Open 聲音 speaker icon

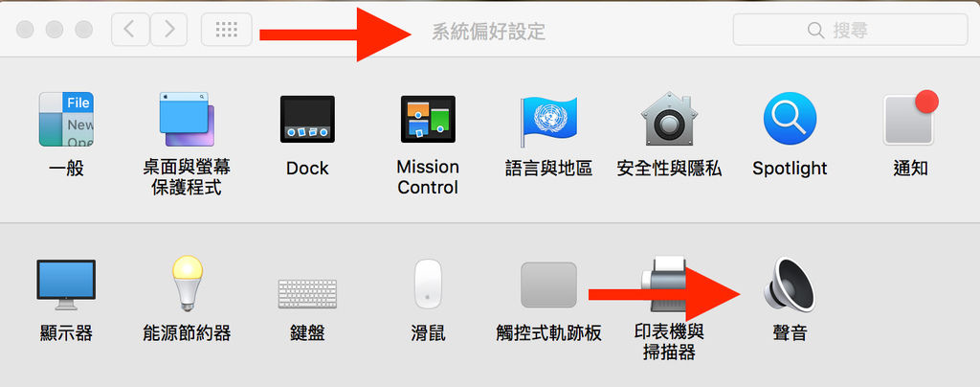coord(790,285)
